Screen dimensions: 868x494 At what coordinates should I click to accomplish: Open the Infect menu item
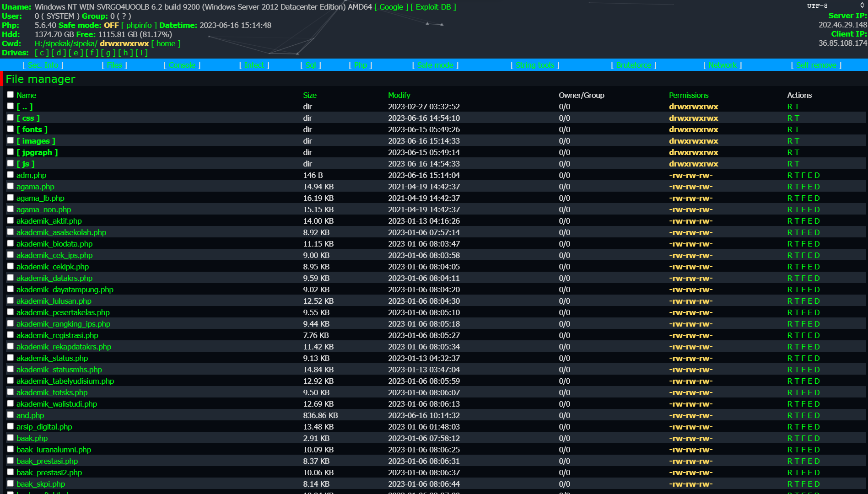254,65
